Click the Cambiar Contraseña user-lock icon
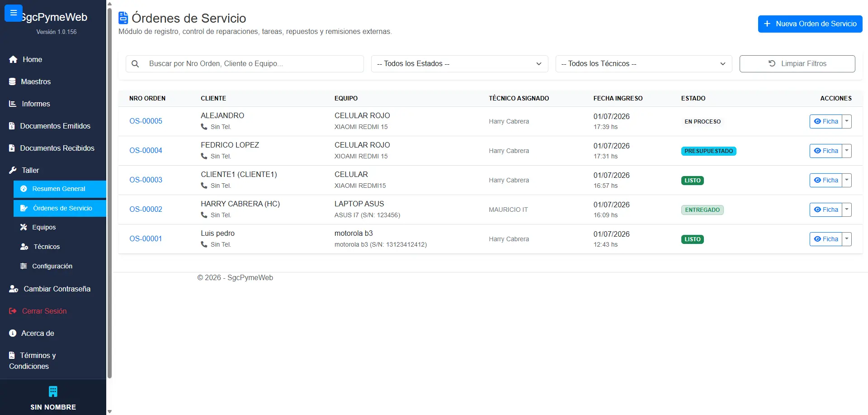 [14, 289]
